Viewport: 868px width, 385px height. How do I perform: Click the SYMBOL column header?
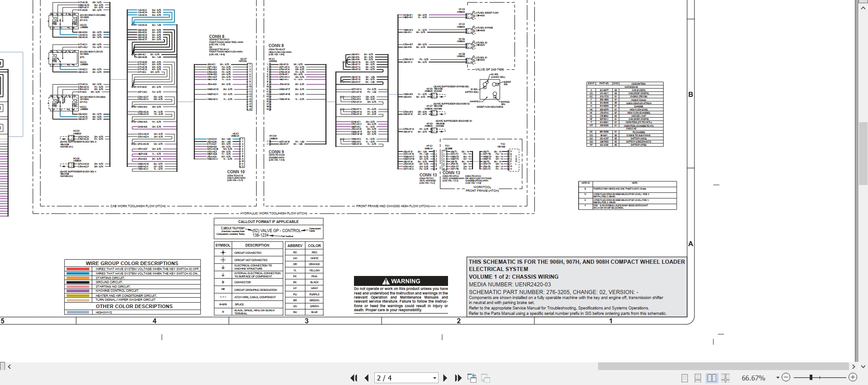[x=223, y=245]
